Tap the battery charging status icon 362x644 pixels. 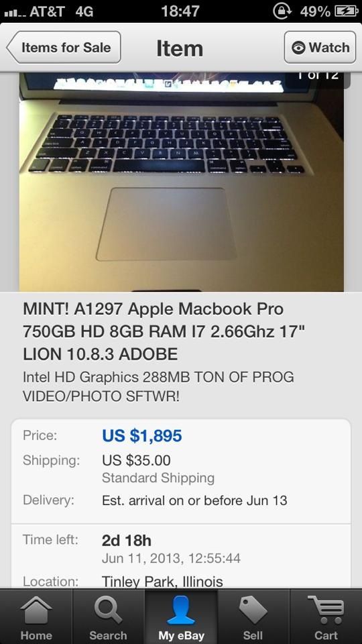(347, 11)
